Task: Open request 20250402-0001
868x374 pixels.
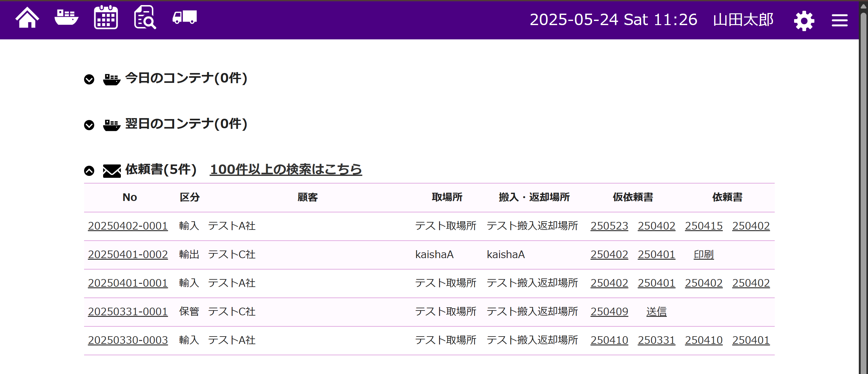Action: [128, 226]
